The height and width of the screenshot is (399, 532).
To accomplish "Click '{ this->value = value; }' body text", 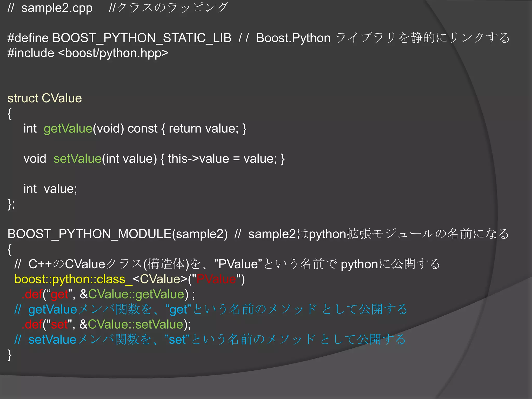I will [223, 159].
